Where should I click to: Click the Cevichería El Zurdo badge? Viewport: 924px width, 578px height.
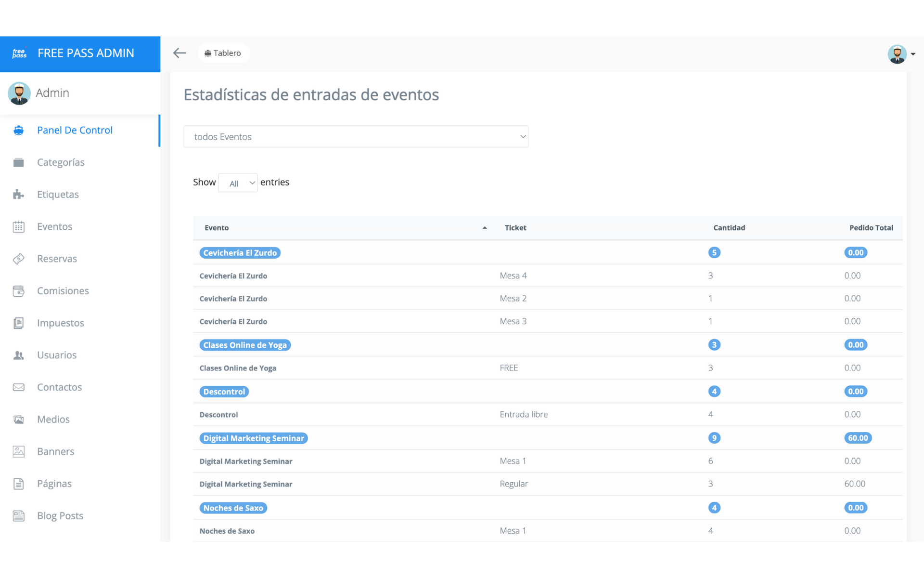pos(240,253)
